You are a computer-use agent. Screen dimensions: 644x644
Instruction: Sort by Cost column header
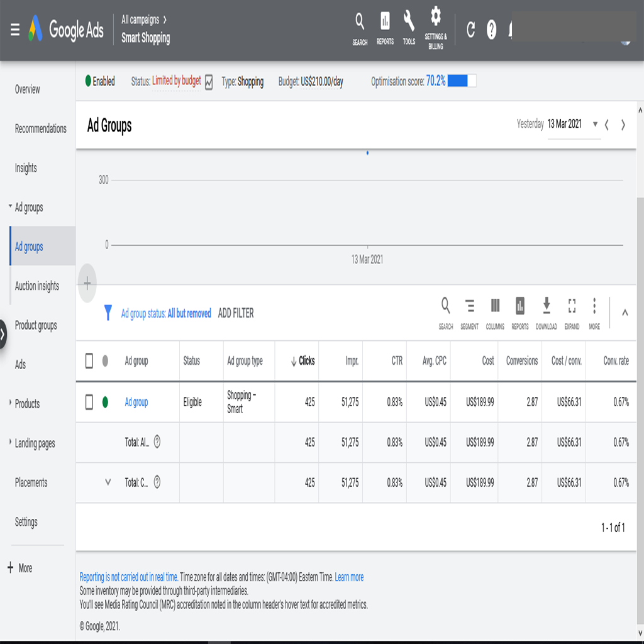coord(488,361)
